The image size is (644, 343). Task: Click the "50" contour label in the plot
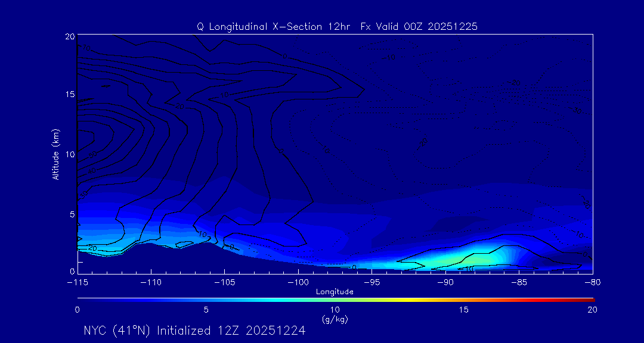point(93,154)
